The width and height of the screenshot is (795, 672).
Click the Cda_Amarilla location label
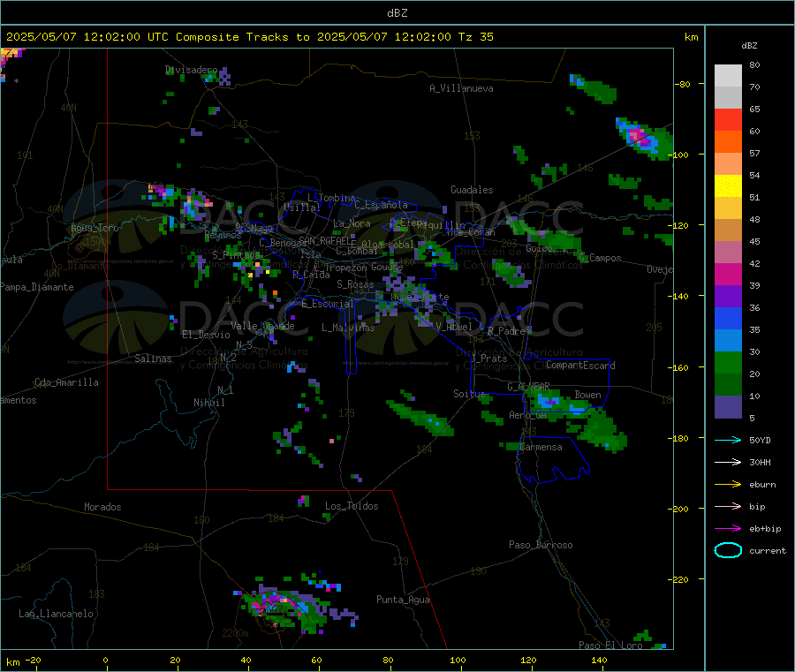click(66, 382)
